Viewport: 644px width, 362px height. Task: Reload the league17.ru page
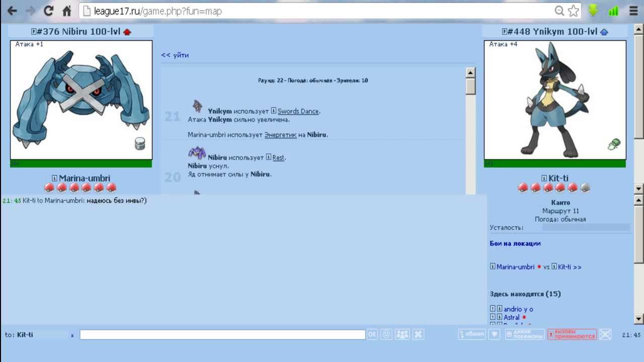tap(48, 11)
